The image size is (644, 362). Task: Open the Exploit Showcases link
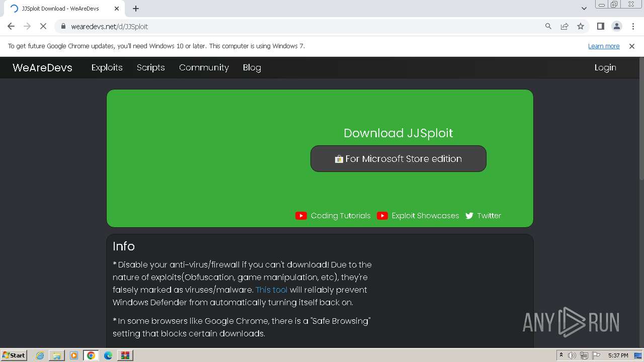tap(425, 216)
